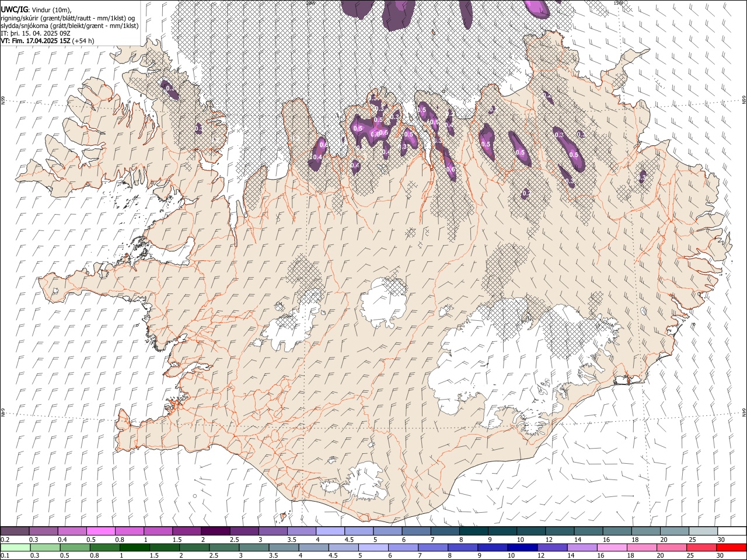Click the 'rigning/skúrir (grænt/blátt/rautt - mm/1klst) og' line

point(68,17)
